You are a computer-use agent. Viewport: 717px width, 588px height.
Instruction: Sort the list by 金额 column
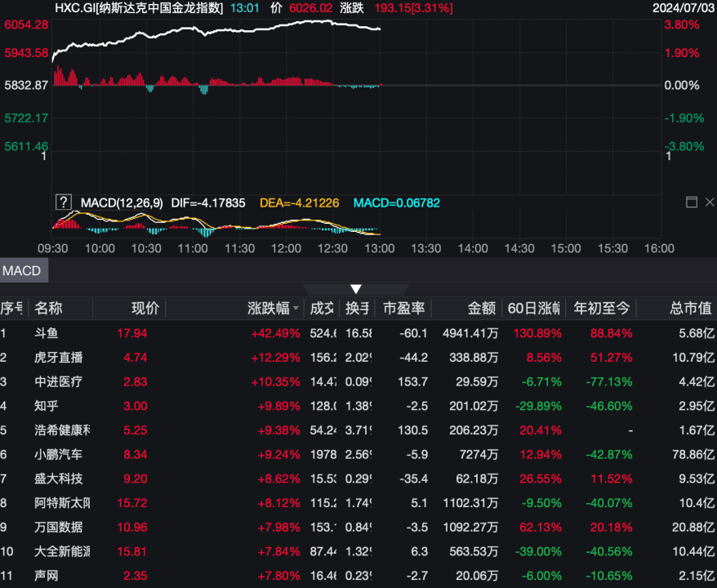[x=481, y=309]
